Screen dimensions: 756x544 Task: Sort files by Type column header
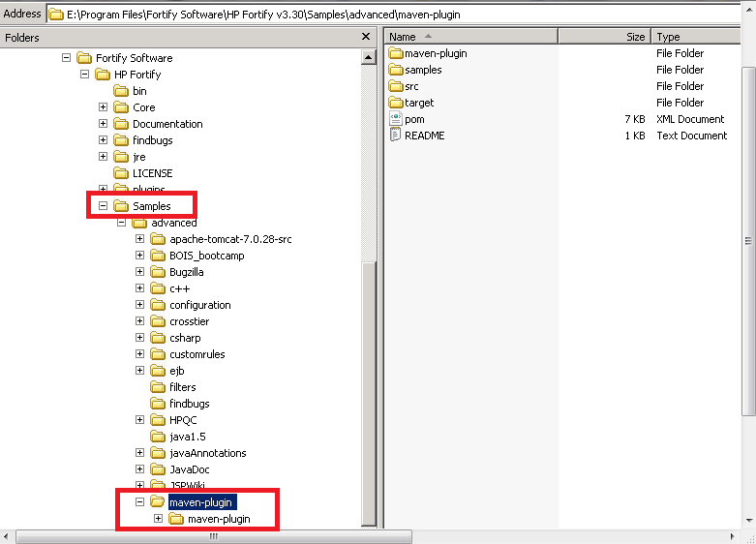tap(696, 37)
